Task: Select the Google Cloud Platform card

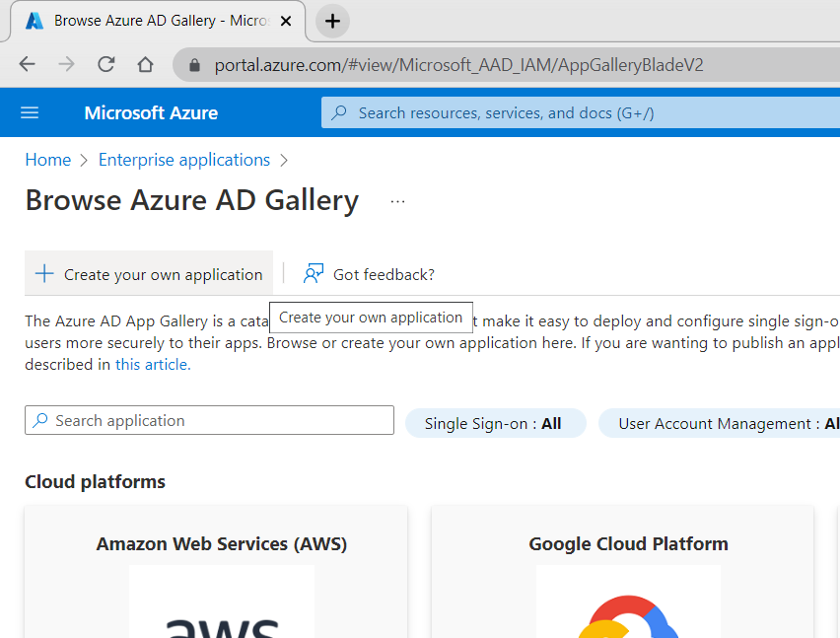Action: 622,572
